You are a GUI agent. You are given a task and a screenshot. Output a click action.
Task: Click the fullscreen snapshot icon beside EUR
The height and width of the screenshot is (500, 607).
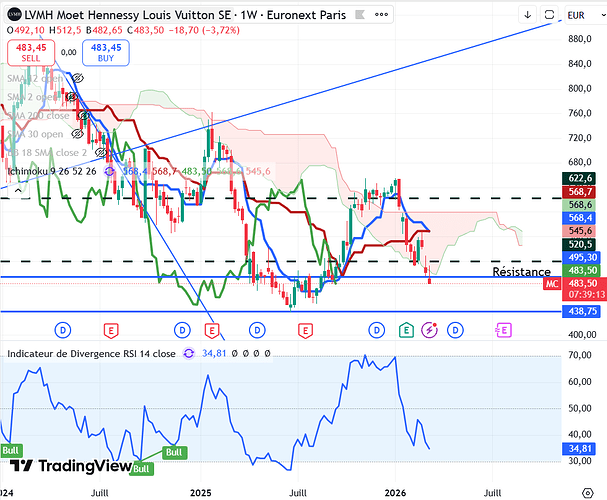[x=549, y=15]
